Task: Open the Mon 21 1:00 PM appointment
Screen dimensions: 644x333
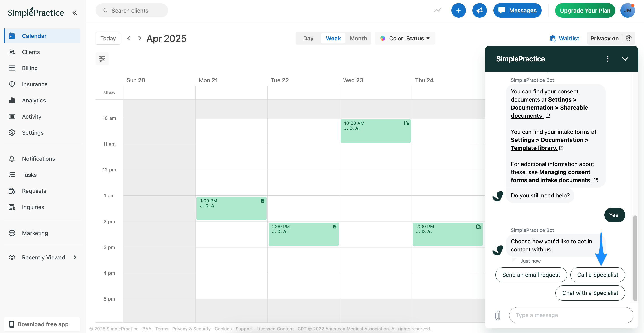Action: click(x=231, y=208)
